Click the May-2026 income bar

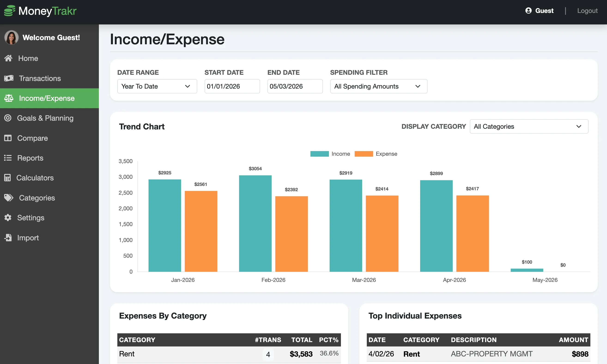point(527,270)
